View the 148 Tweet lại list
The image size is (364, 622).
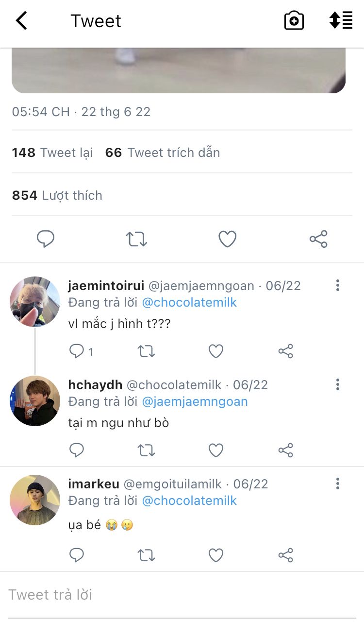pyautogui.click(x=52, y=153)
